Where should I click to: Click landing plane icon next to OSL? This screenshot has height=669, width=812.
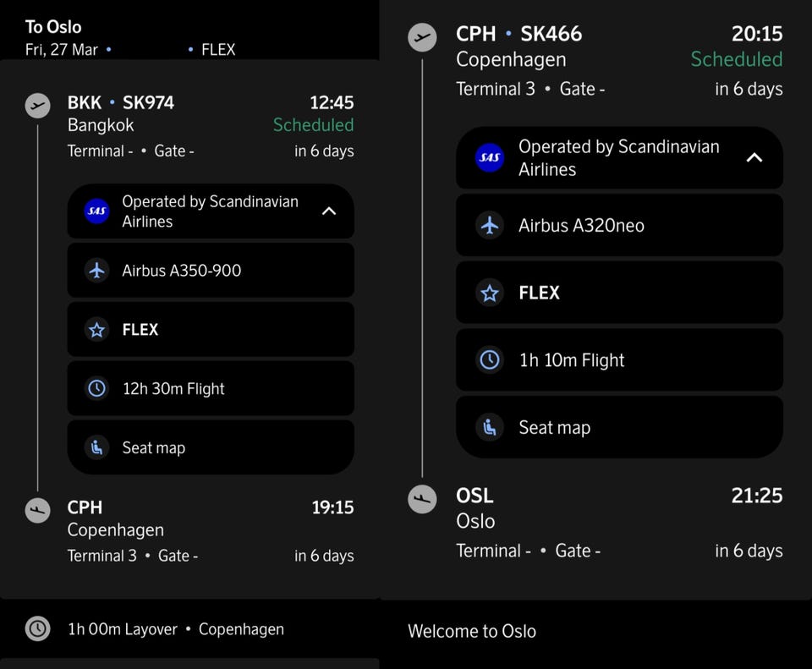pos(422,499)
